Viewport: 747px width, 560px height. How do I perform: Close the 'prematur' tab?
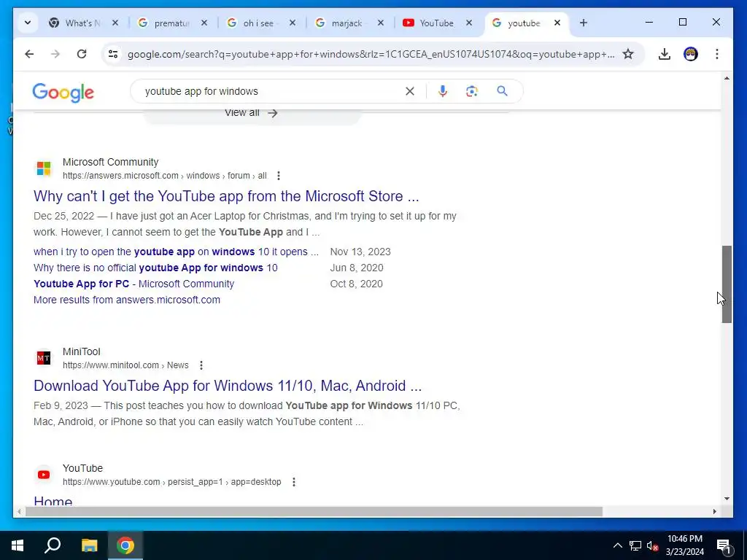pos(204,23)
